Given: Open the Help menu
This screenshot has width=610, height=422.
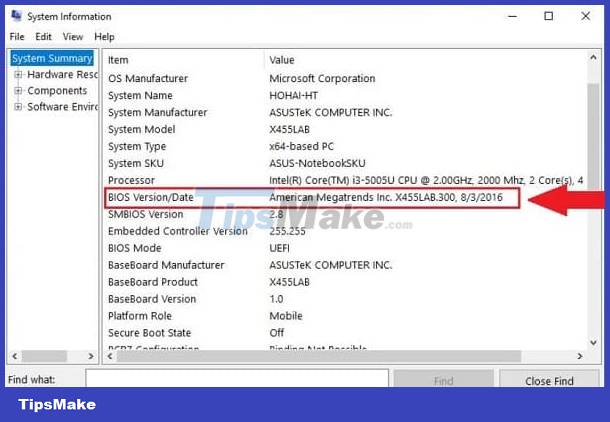Looking at the screenshot, I should [x=104, y=37].
